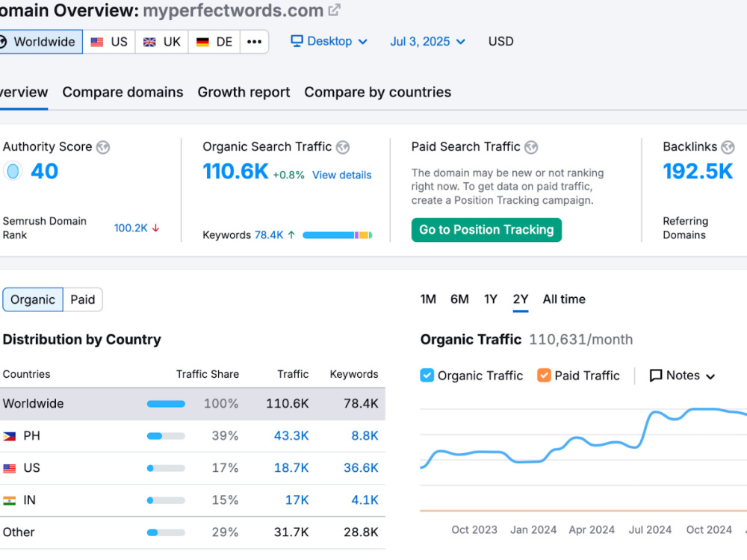Click green up arrow next to Keywords 78.4K
The width and height of the screenshot is (747, 560).
[x=291, y=234]
